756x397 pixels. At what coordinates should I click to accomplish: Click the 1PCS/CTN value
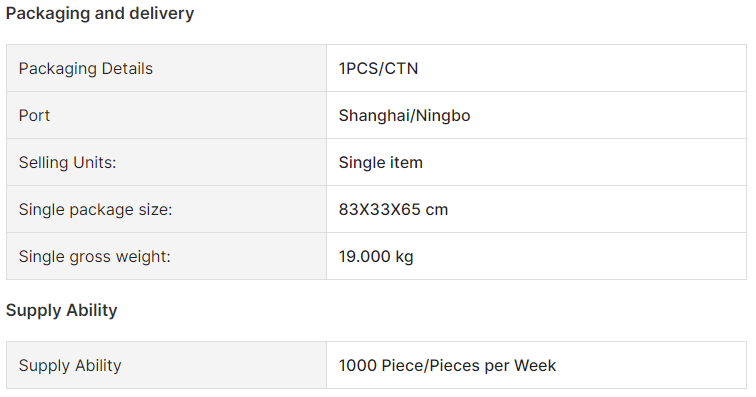point(378,68)
